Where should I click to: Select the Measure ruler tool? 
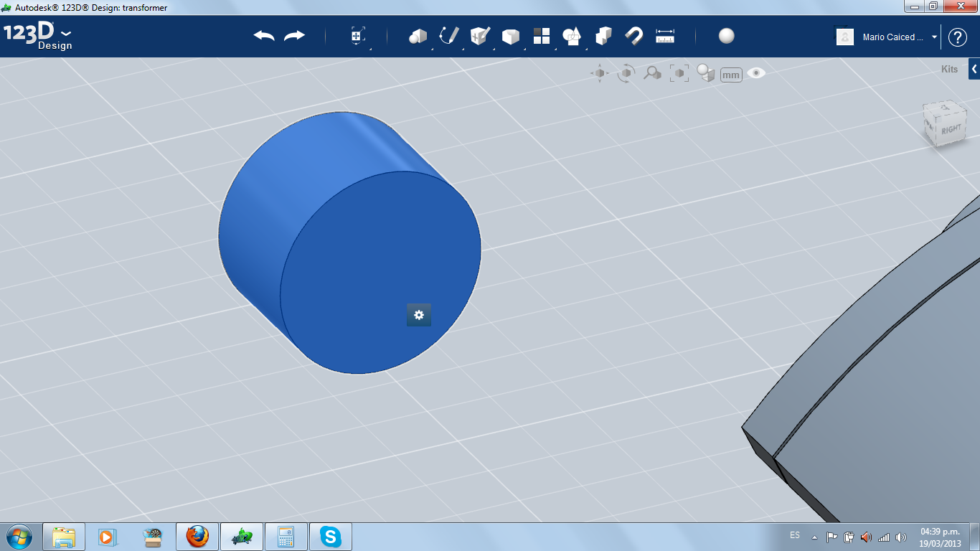(666, 36)
